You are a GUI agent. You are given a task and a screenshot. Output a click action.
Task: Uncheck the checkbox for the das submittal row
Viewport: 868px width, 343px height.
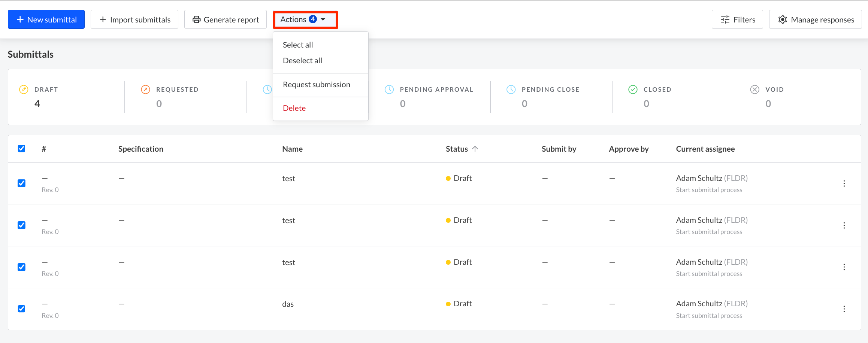21,308
